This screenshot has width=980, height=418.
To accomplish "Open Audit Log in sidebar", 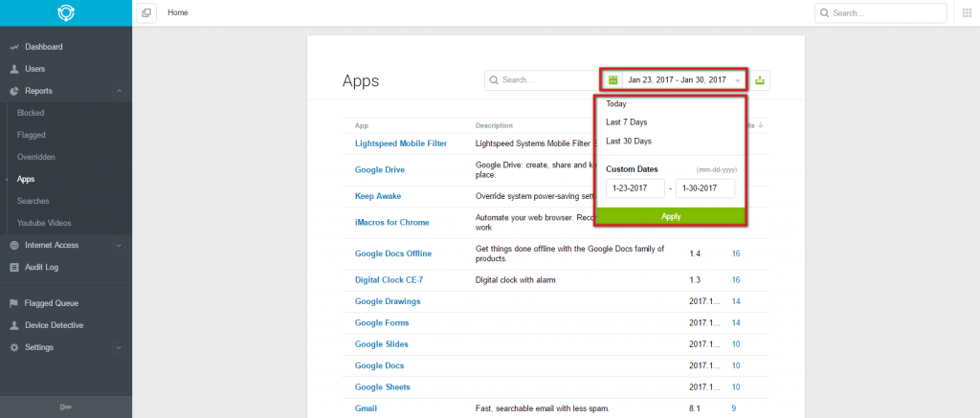I will (x=42, y=268).
